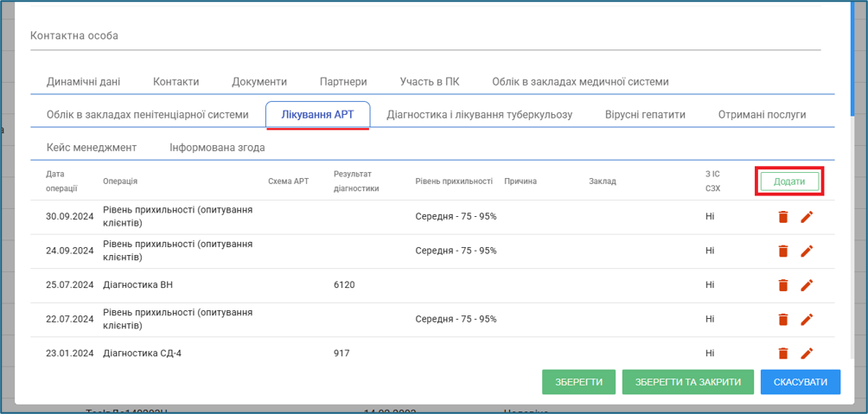Click the ЗБЕРЕГТИ button
This screenshot has height=414, width=868.
(579, 382)
